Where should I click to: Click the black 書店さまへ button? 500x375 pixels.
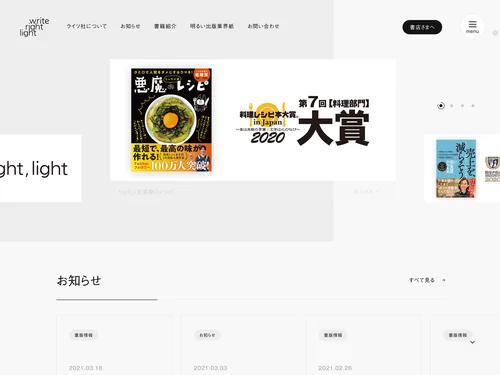(422, 27)
